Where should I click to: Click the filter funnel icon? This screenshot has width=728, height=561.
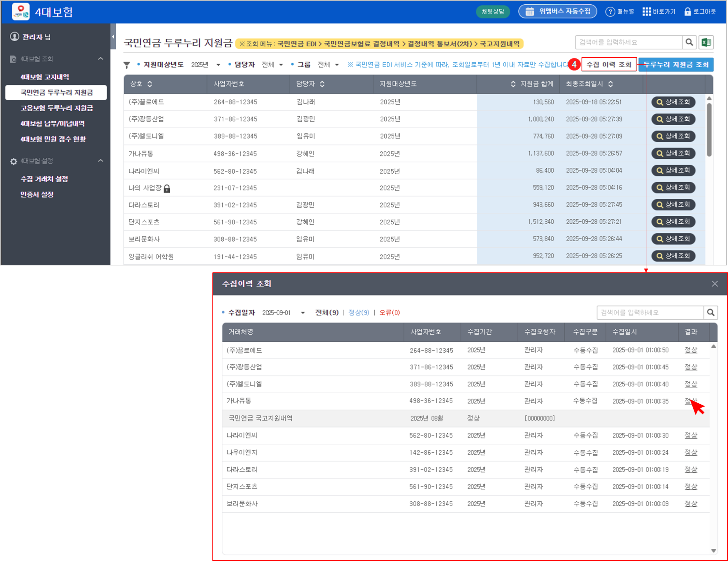(127, 65)
